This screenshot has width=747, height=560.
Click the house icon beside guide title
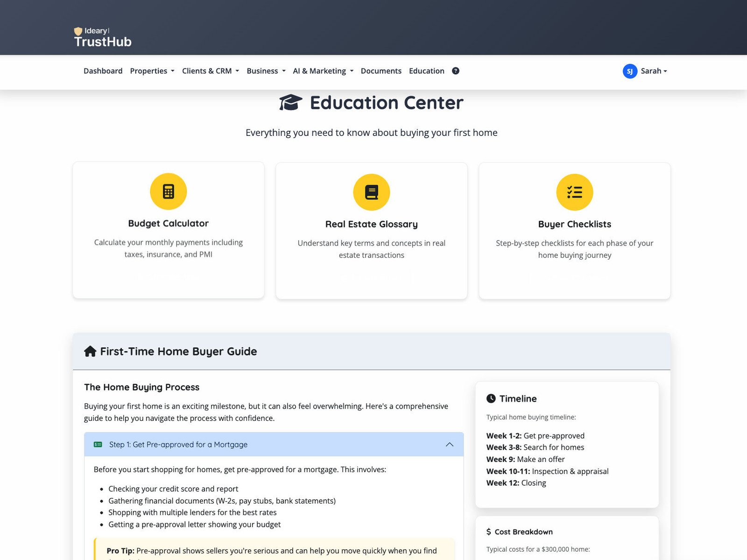[90, 351]
